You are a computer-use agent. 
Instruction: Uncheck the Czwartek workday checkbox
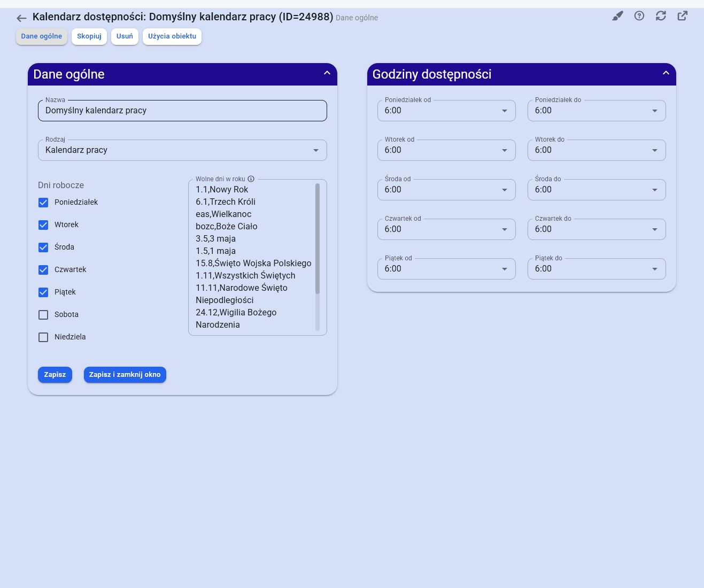pos(43,270)
